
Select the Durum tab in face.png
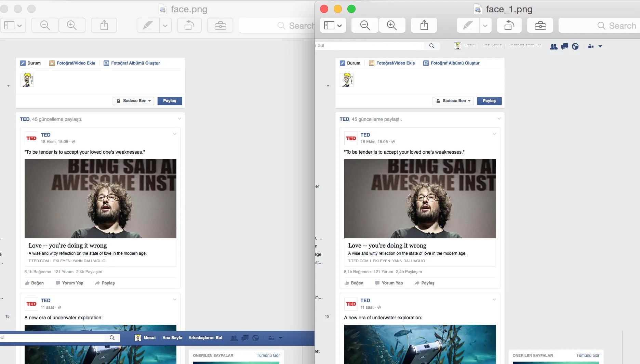30,63
